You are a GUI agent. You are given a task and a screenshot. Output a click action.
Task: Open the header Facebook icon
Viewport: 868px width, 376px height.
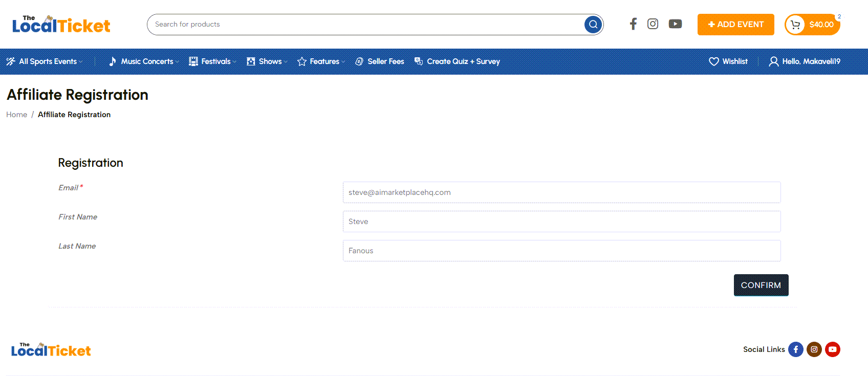(x=634, y=24)
